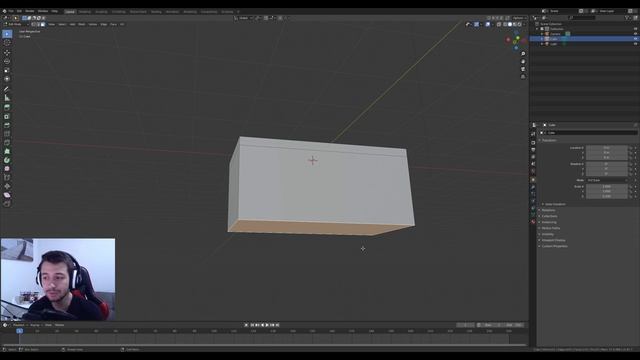Expand the Relations panel
Image resolution: width=640 pixels, height=360 pixels.
coord(548,210)
